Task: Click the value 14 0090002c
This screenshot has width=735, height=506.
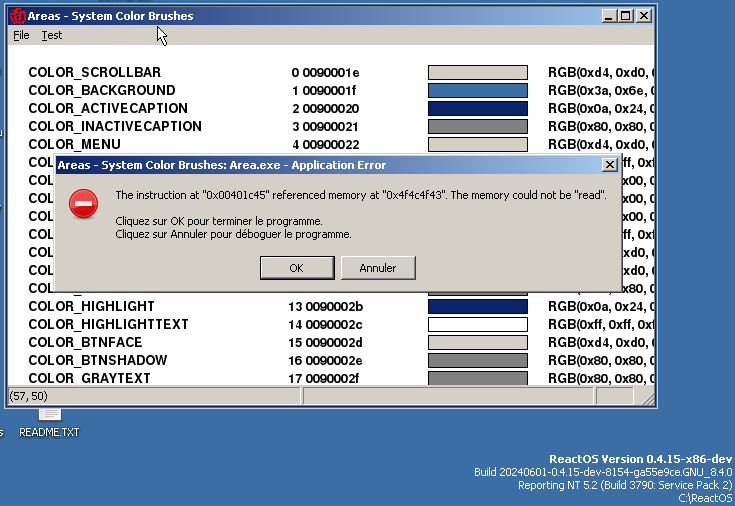Action: pyautogui.click(x=325, y=325)
